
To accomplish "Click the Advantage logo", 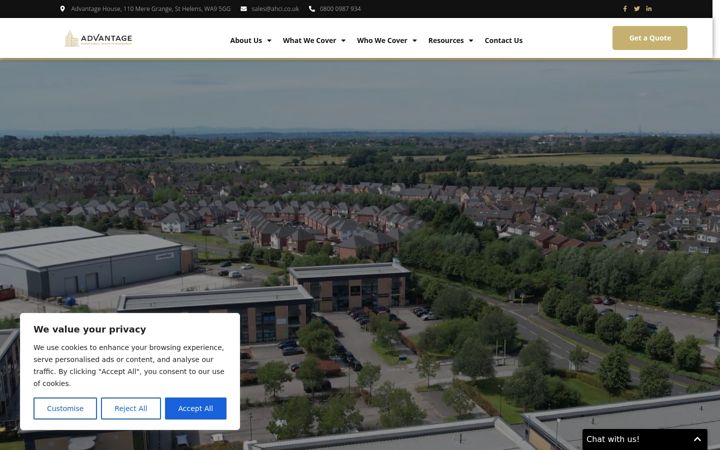I will point(98,39).
